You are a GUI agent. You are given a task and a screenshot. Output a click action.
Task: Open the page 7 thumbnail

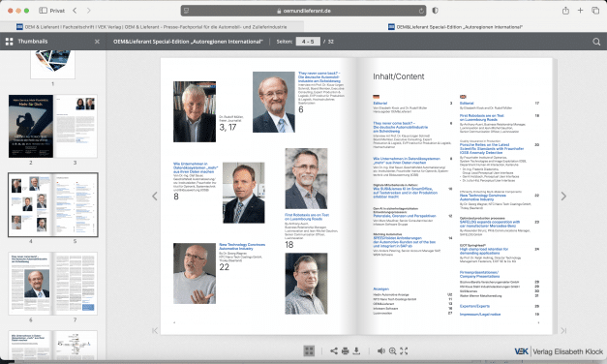click(76, 284)
